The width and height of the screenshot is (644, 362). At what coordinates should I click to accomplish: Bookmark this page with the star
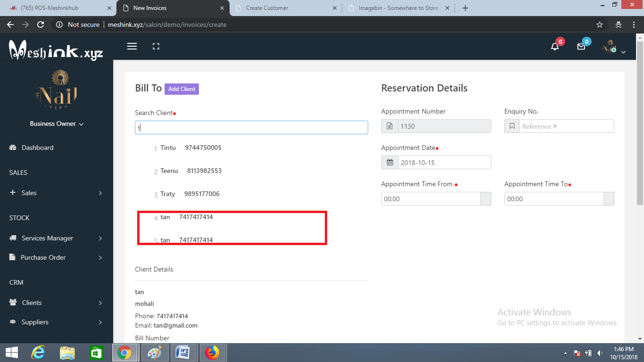(x=600, y=25)
